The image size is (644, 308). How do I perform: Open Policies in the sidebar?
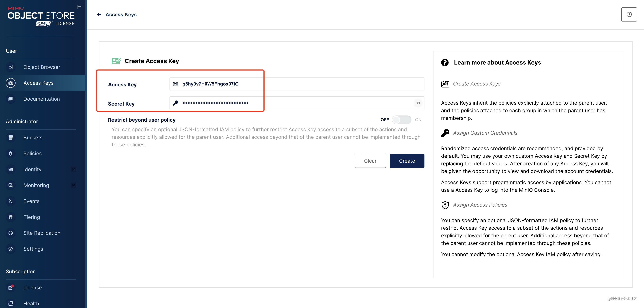coord(42,153)
